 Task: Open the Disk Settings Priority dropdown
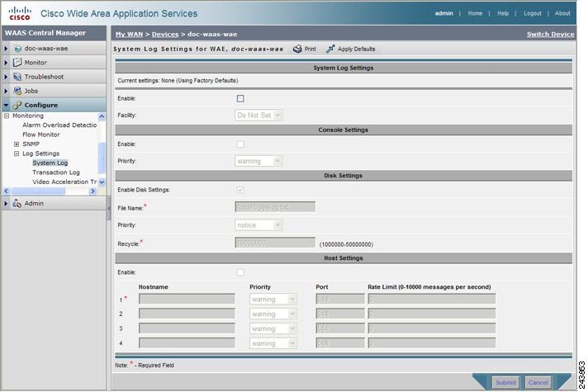[x=258, y=225]
